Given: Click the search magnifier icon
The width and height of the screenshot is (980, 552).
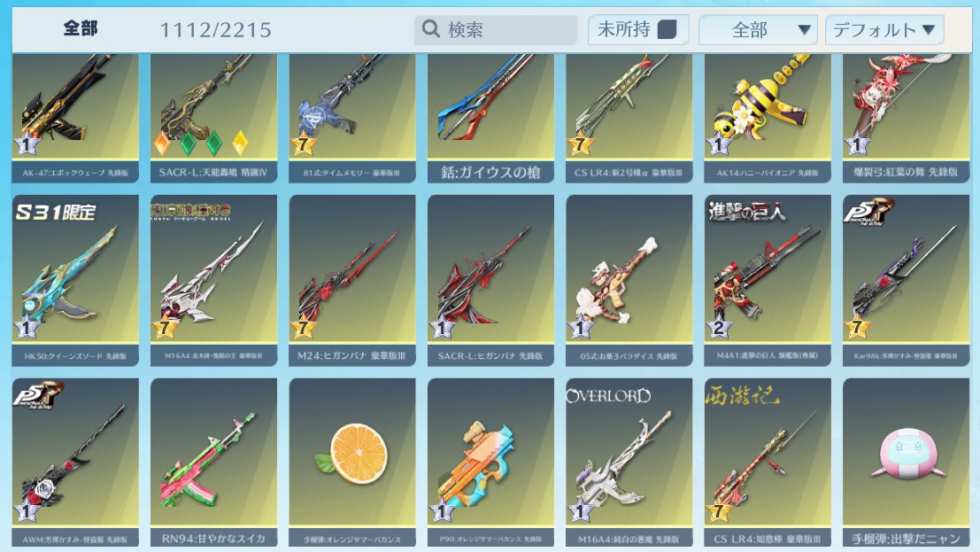Looking at the screenshot, I should pyautogui.click(x=430, y=28).
